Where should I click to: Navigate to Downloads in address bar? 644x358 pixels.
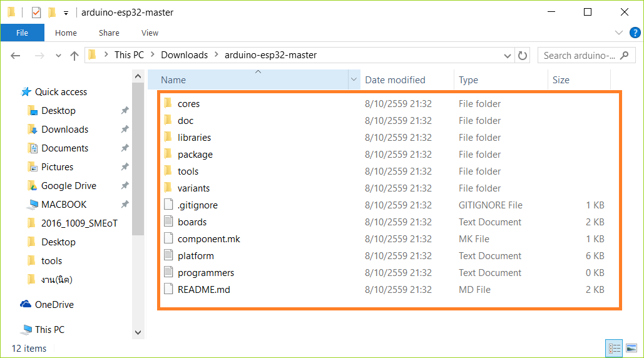(x=184, y=54)
